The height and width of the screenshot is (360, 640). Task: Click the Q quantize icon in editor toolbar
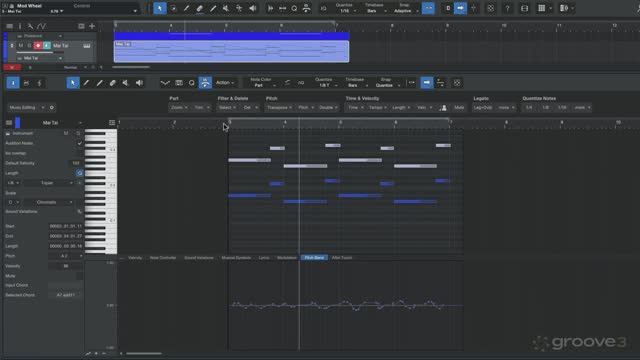click(x=191, y=83)
